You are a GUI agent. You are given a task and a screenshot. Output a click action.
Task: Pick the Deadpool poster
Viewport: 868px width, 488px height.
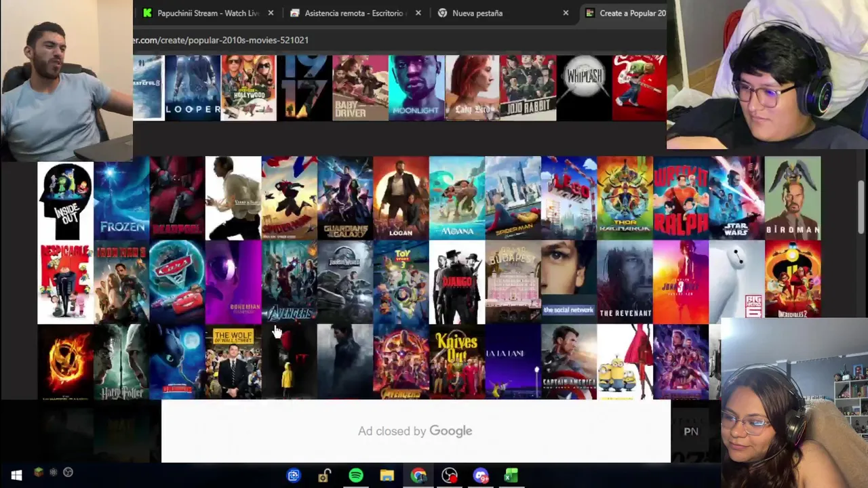(x=177, y=198)
